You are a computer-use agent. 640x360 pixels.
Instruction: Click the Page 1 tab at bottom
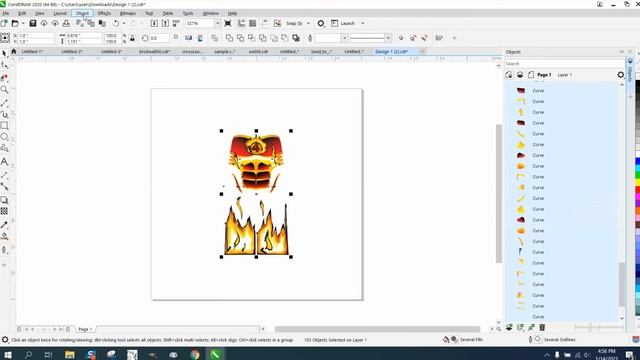click(85, 329)
